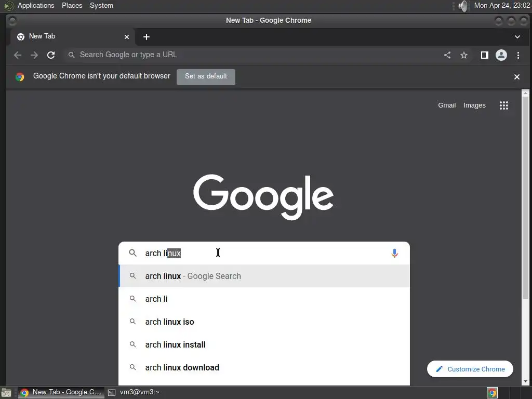Open the volume control in the system panel
This screenshot has height=399, width=532.
[463, 6]
